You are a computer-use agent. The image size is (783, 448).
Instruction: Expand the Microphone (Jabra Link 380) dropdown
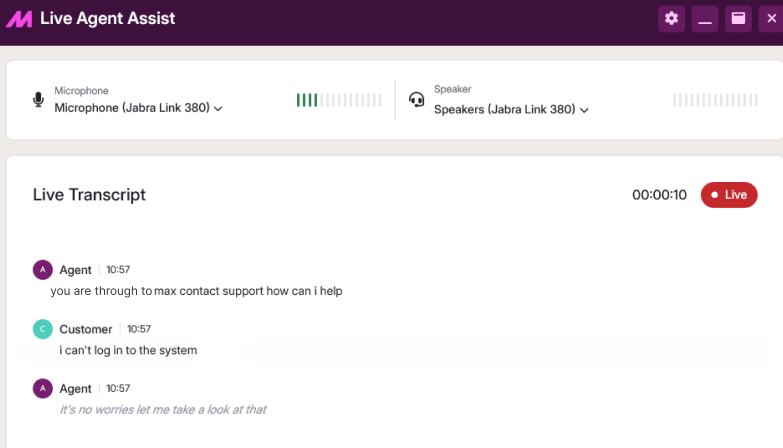(x=138, y=108)
